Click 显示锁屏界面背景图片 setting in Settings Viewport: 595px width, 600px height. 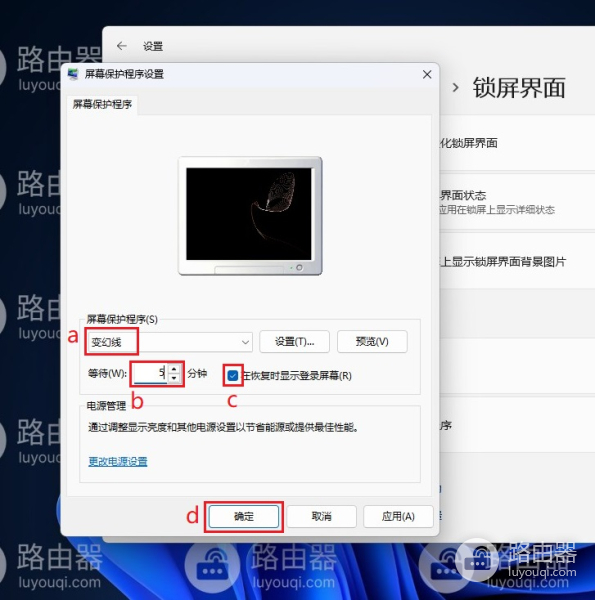[517, 262]
